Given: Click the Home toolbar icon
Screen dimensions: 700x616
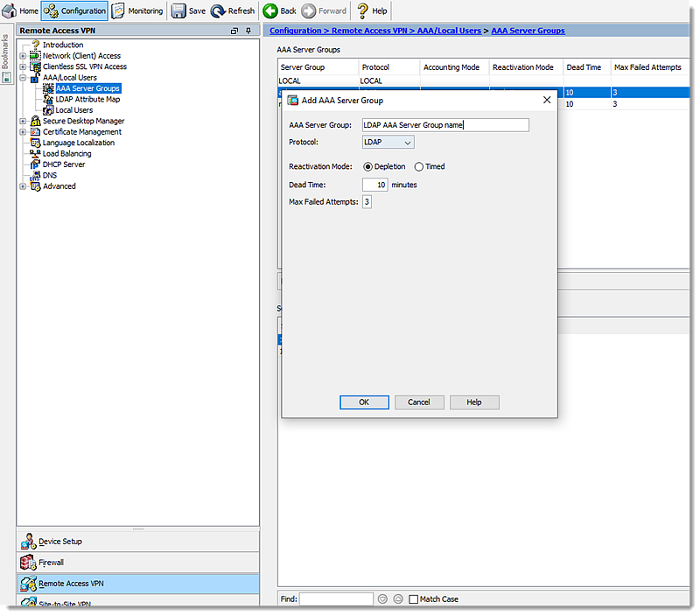Looking at the screenshot, I should pyautogui.click(x=10, y=10).
